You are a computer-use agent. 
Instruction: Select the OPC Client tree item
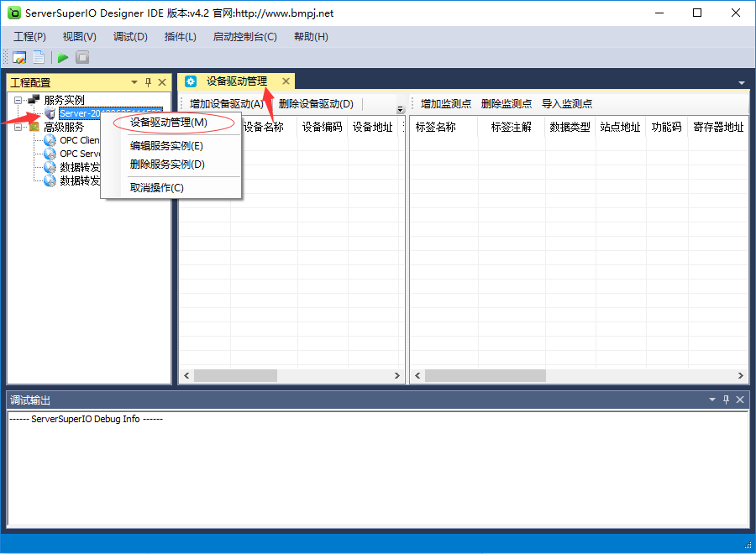[x=80, y=140]
